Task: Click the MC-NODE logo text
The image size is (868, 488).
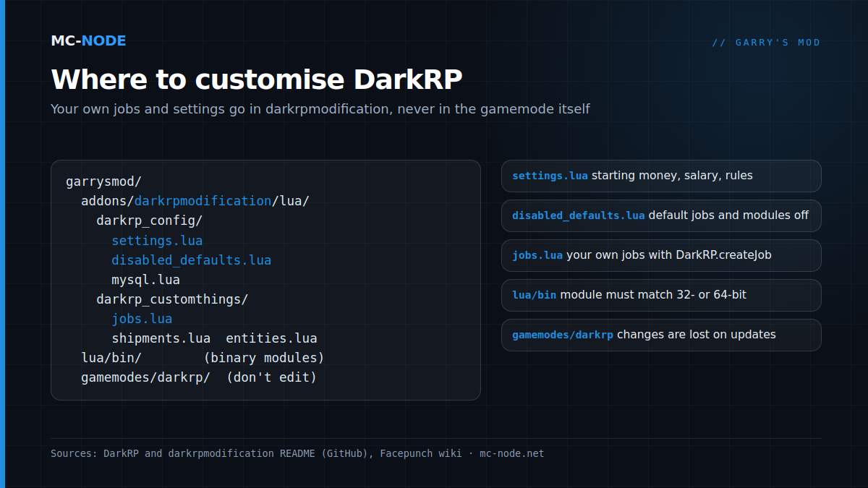Action: [88, 40]
